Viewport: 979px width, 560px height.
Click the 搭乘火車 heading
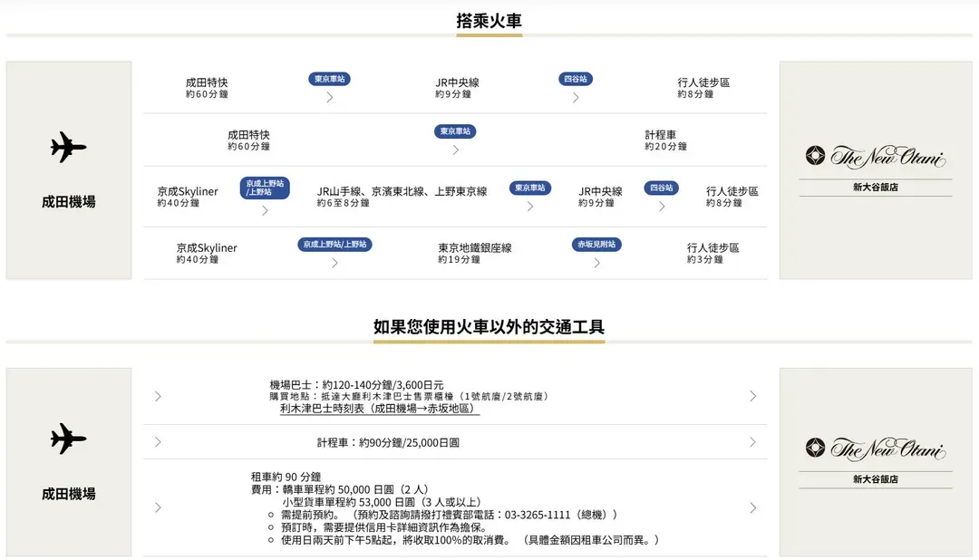(489, 21)
